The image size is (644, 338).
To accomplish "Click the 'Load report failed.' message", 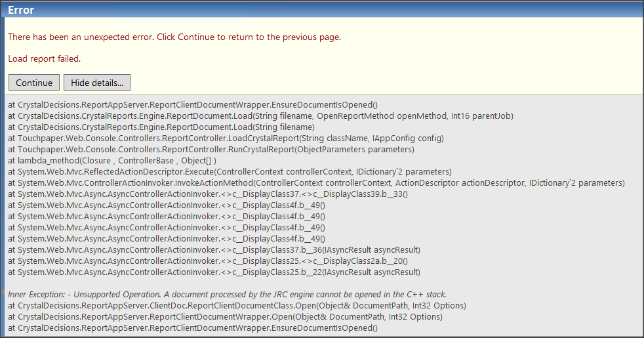I will [x=45, y=58].
